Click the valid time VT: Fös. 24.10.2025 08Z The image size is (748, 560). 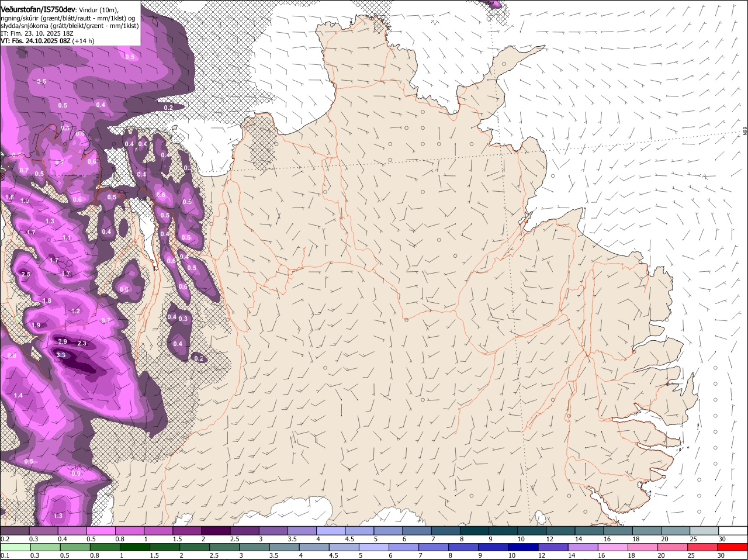click(x=36, y=41)
